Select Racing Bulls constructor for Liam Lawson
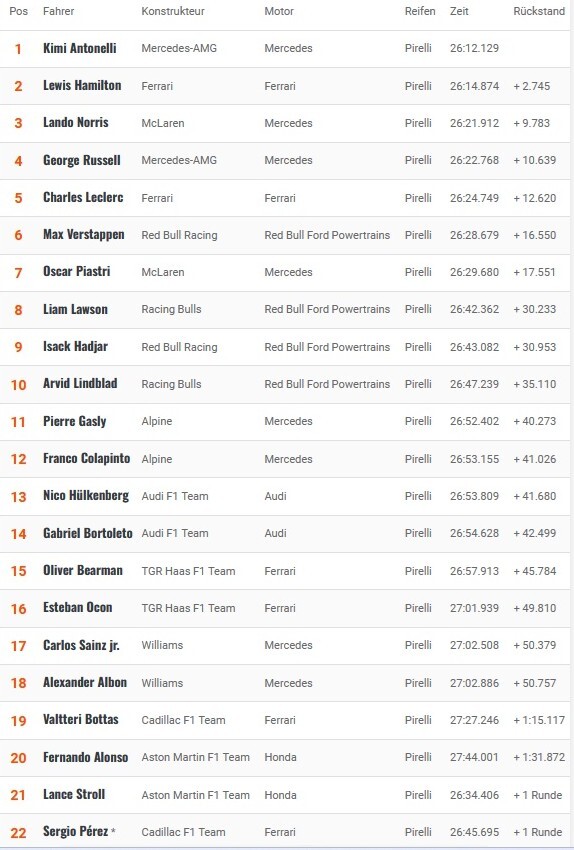Viewport: 574px width, 850px height. (171, 309)
